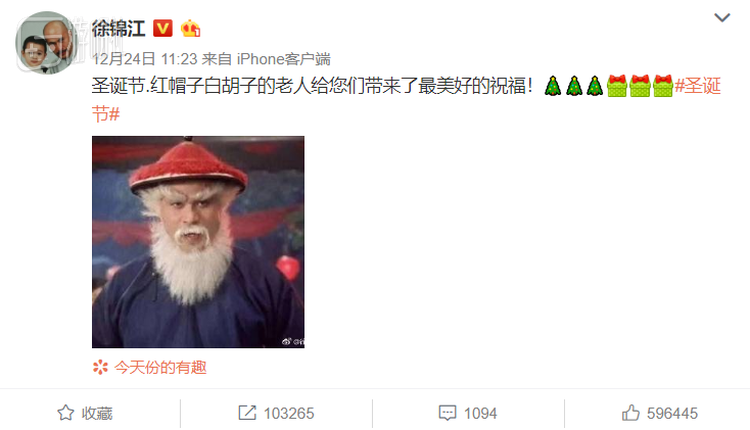Click the repost share icon

247,413
